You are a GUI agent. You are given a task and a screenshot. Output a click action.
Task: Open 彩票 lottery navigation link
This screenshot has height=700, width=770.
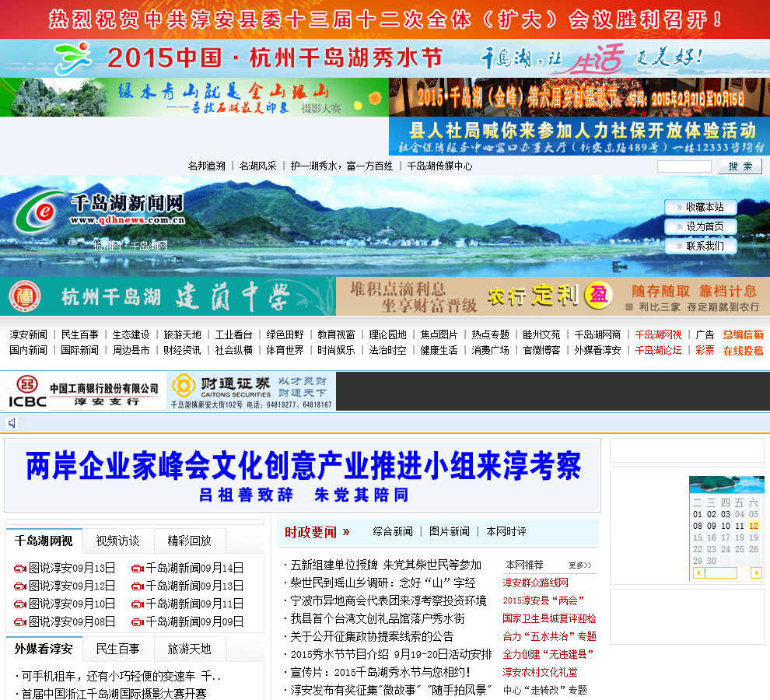point(705,350)
